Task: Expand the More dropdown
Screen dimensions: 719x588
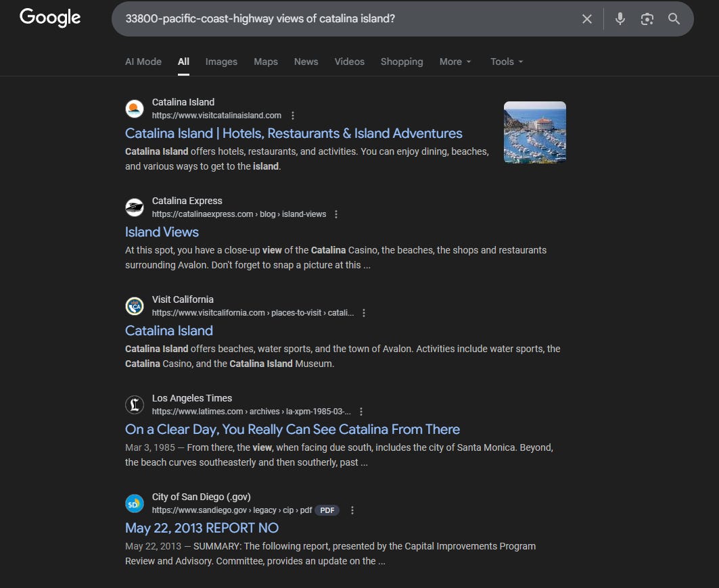Action: click(x=455, y=62)
